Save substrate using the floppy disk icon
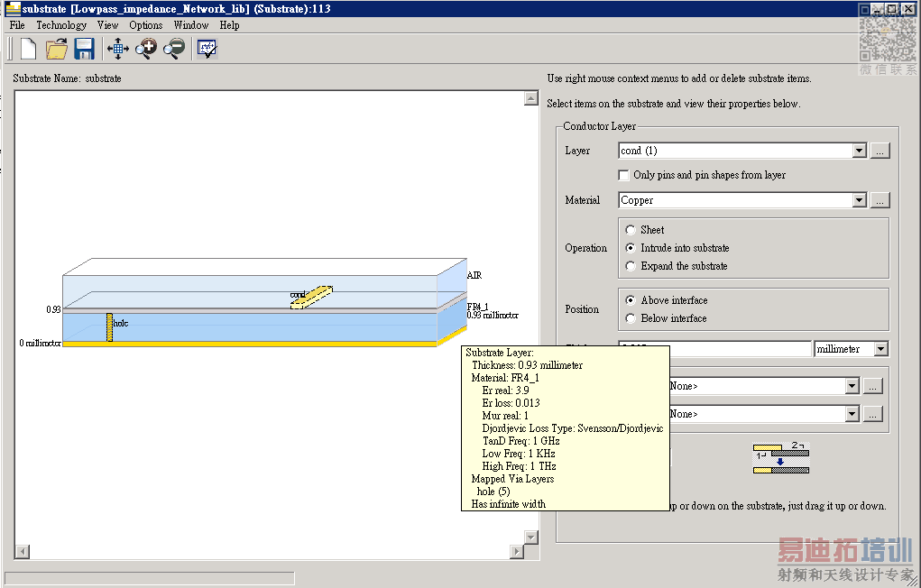This screenshot has width=921, height=588. pos(84,49)
